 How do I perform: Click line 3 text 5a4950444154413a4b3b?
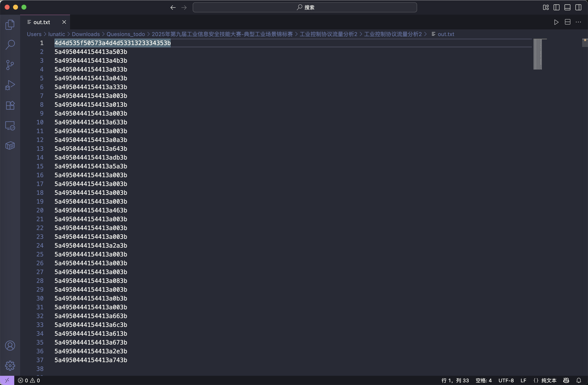tap(91, 61)
